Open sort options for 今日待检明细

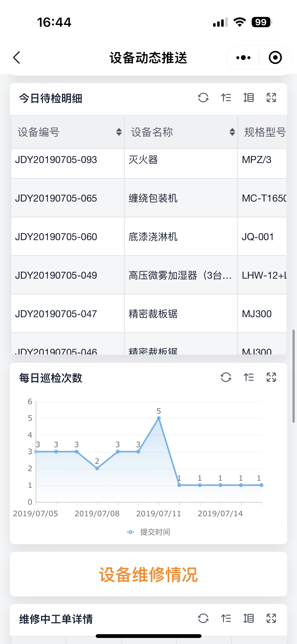click(x=226, y=98)
